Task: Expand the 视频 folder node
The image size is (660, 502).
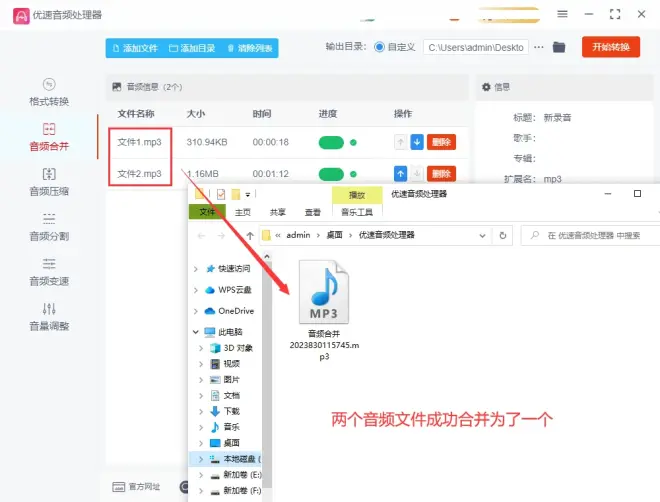Action: [x=201, y=364]
